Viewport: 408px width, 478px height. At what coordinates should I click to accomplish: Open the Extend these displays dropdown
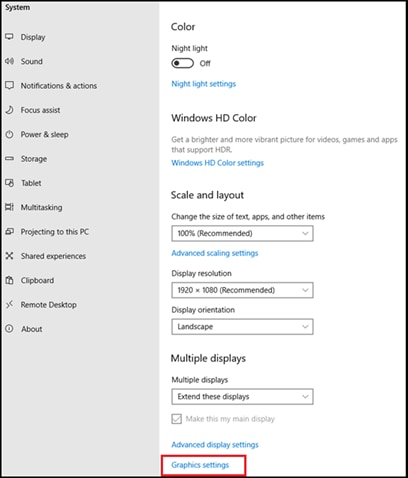(242, 397)
